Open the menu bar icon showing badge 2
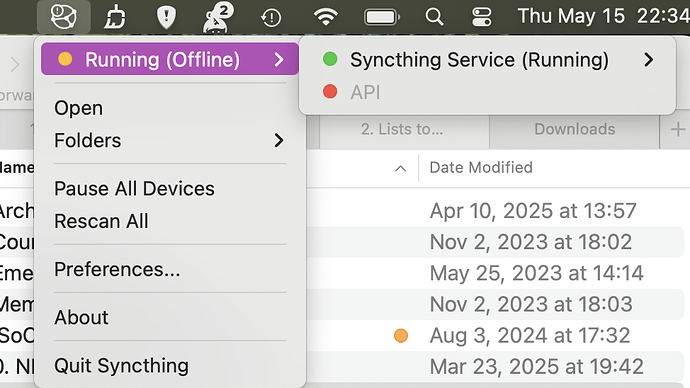This screenshot has width=690, height=388. 217,18
